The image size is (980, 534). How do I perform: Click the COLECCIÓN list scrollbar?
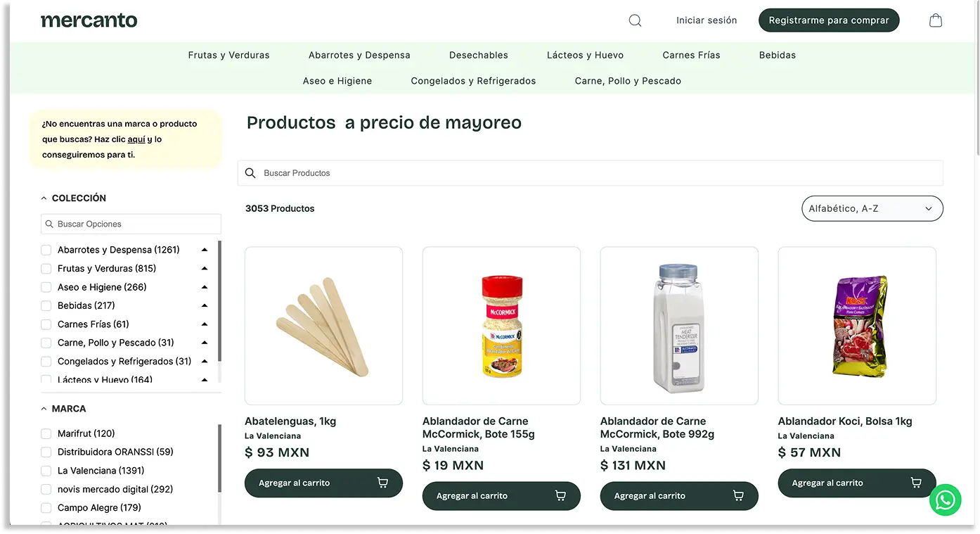(219, 301)
